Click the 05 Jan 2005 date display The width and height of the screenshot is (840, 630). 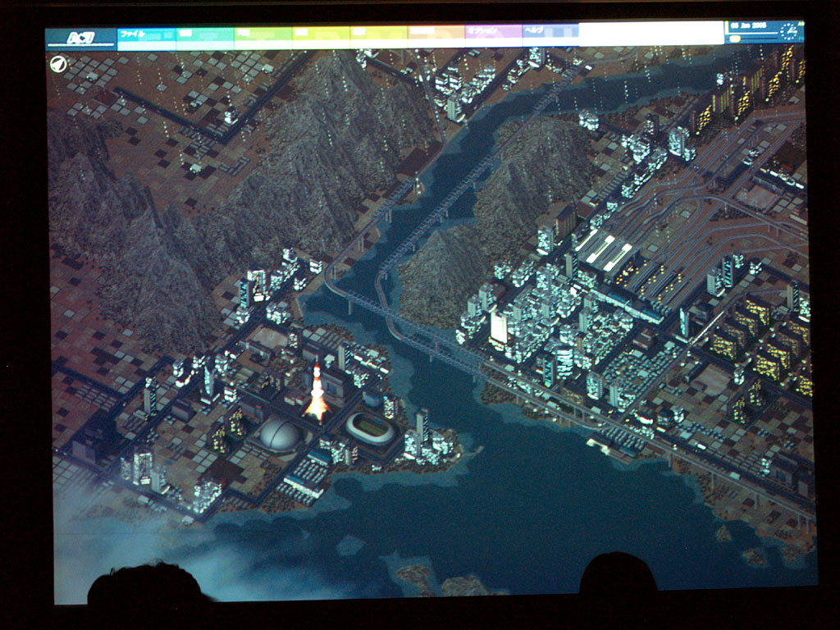(x=752, y=27)
